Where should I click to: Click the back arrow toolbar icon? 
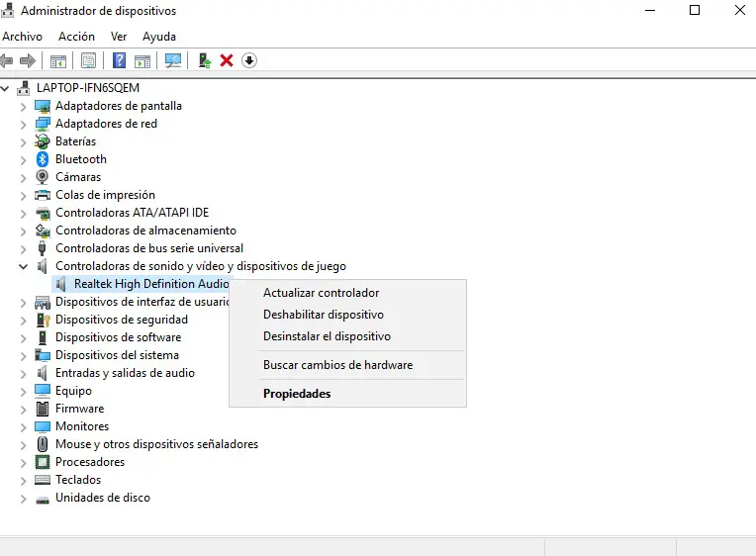(x=6, y=60)
